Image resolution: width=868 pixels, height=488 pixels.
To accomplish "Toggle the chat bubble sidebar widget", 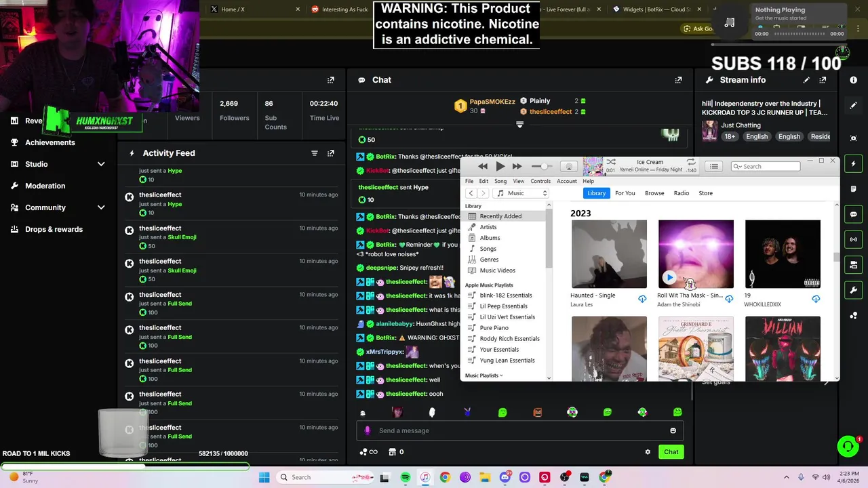I will pos(853,214).
